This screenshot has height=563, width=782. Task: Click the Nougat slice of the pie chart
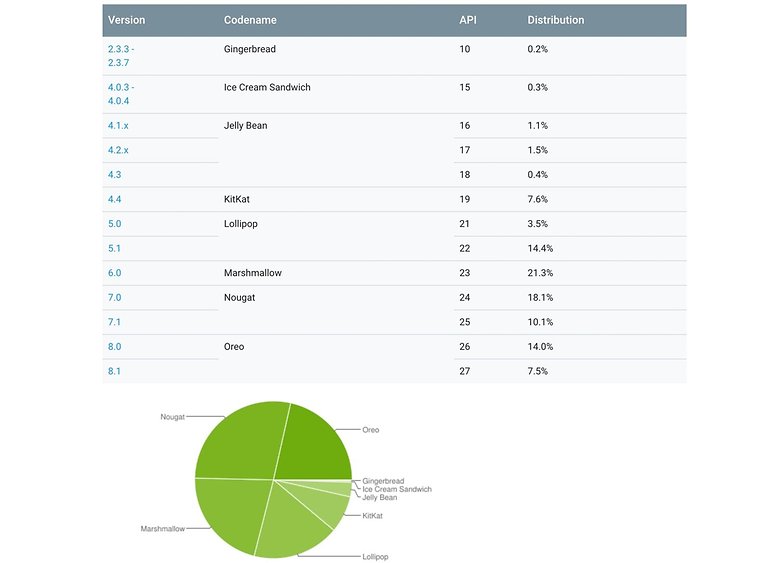237,441
